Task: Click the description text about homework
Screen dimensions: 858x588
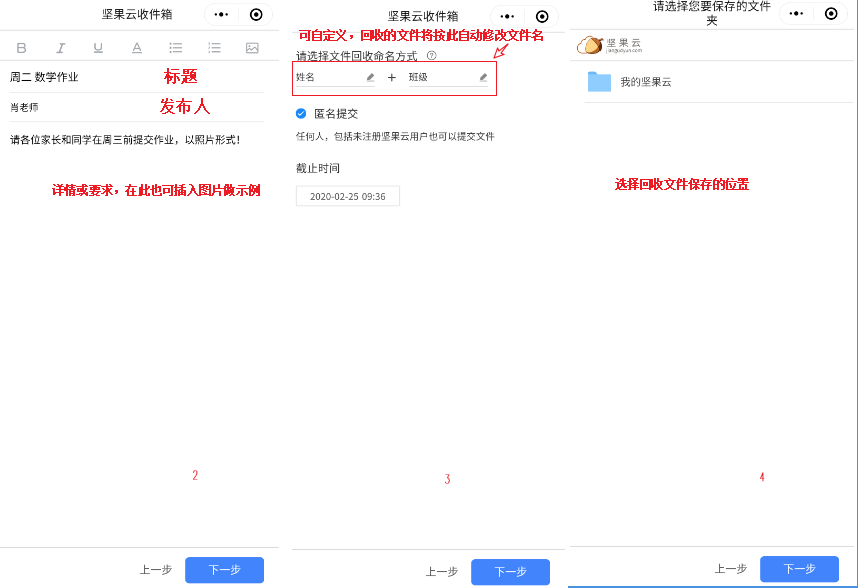Action: click(x=125, y=140)
